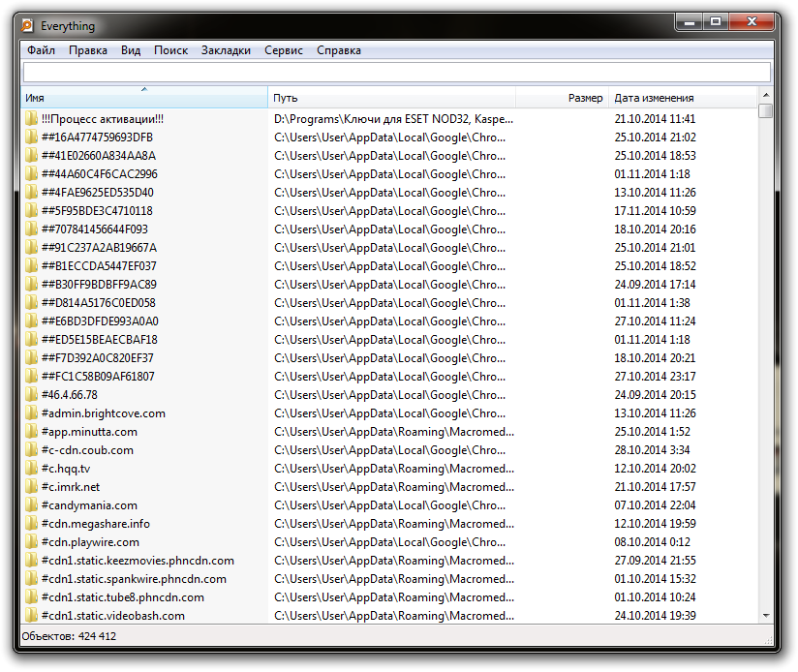Screen dimensions: 798x672
Task: Open the Вид menu
Action: (131, 50)
